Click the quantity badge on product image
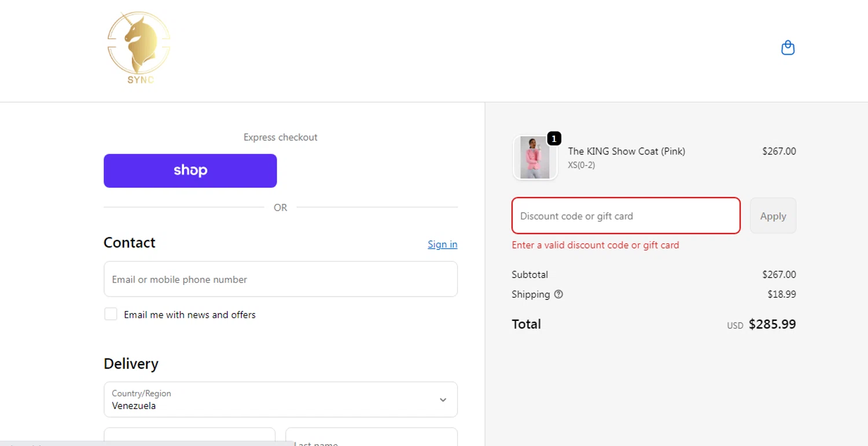The image size is (868, 446). point(554,139)
